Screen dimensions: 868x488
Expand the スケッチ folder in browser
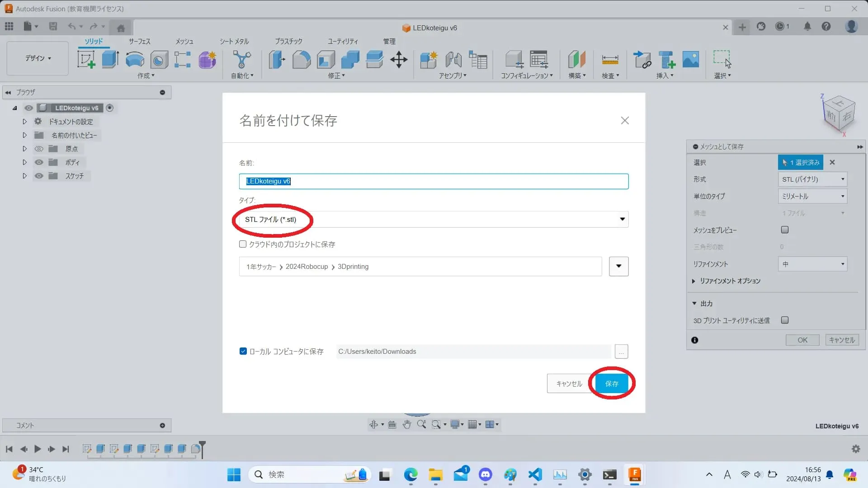(25, 176)
